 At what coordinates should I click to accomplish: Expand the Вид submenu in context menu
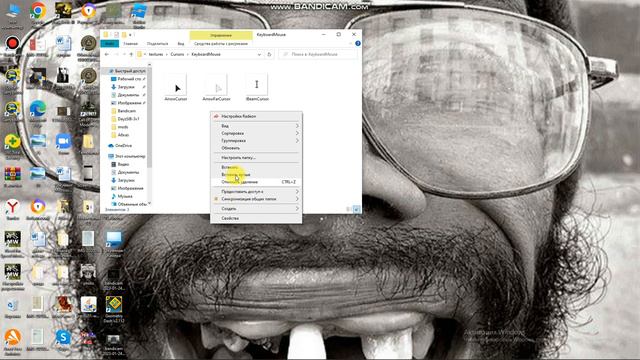coord(256,126)
